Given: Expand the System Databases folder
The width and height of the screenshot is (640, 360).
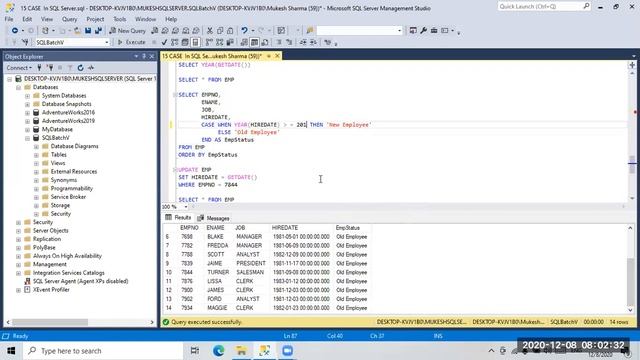Looking at the screenshot, I should click(27, 96).
